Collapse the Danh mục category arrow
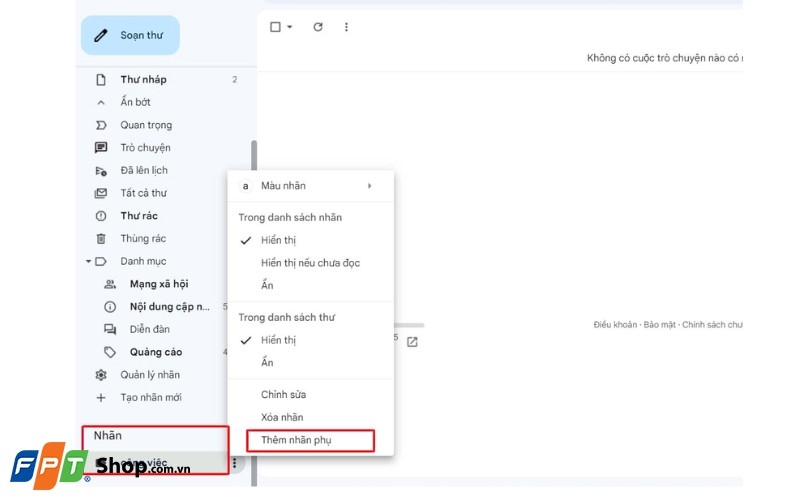 point(88,261)
